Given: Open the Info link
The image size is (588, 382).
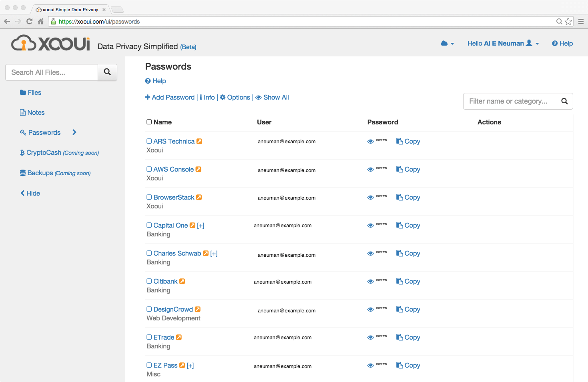Looking at the screenshot, I should coord(207,97).
